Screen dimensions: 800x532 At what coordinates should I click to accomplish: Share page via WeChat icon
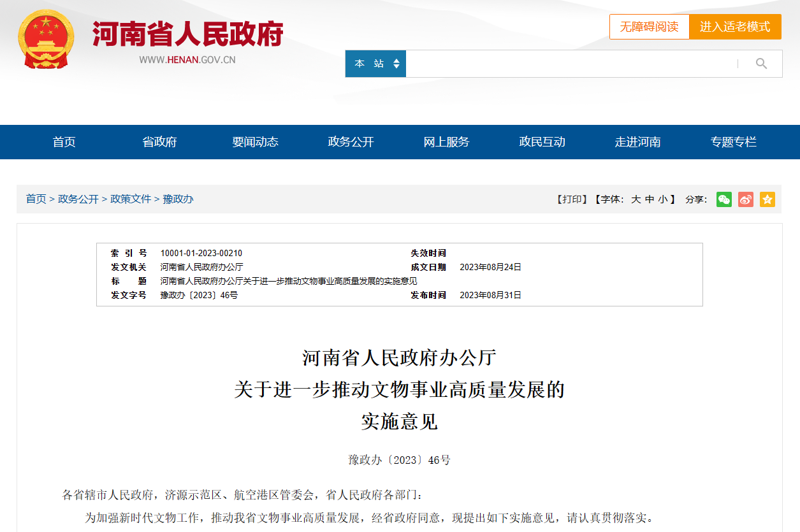click(724, 199)
